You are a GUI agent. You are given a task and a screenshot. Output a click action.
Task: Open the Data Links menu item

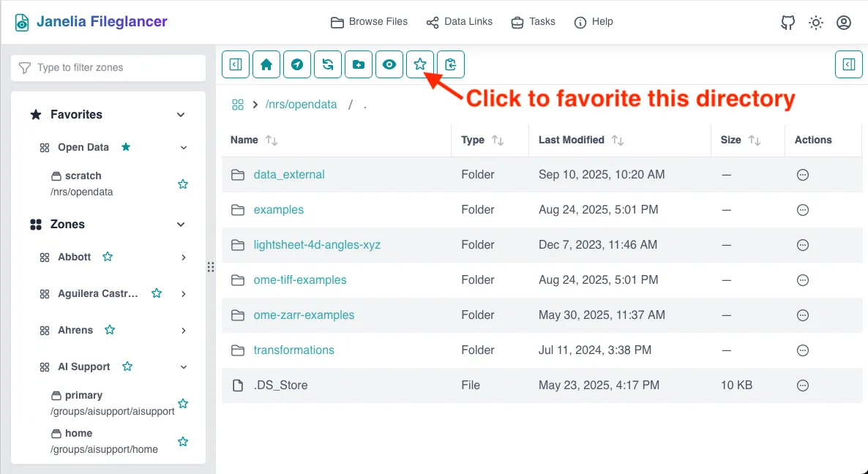click(x=460, y=22)
